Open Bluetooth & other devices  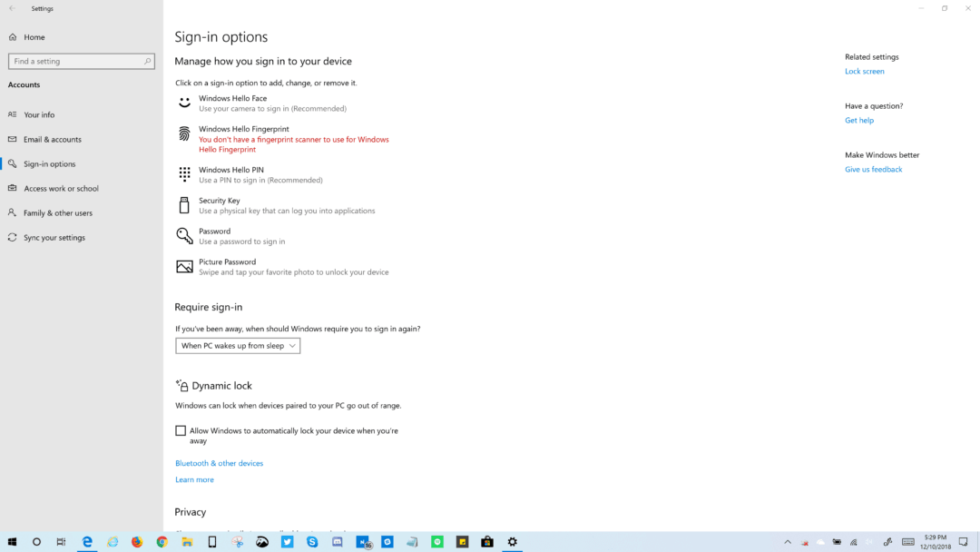219,463
